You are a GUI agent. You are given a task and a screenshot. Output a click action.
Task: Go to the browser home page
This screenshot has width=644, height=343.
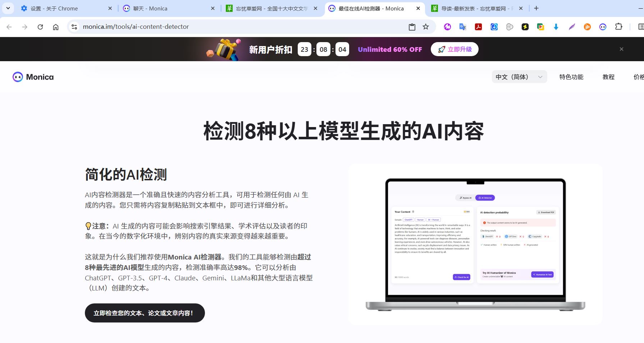click(x=56, y=27)
